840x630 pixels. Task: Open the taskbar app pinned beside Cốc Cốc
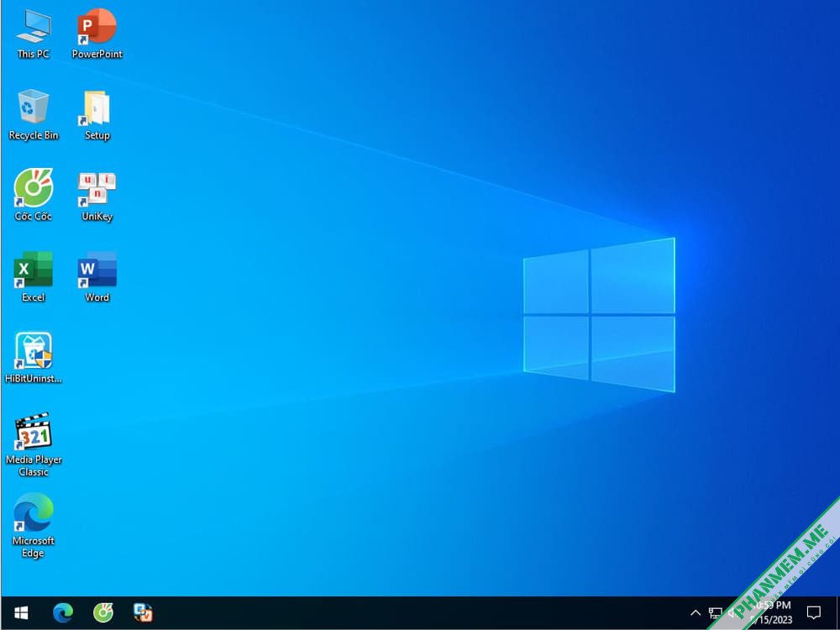click(143, 612)
